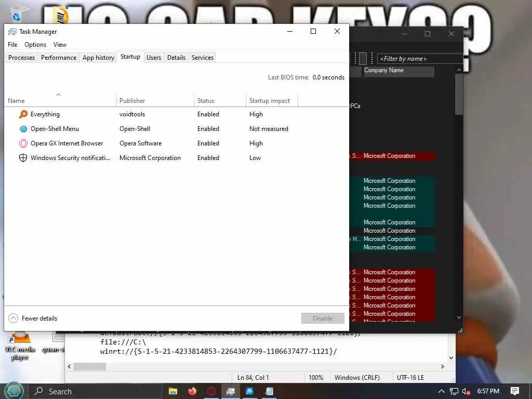Select the Startup tab
Viewport: 532px width, 399px height.
coord(130,57)
